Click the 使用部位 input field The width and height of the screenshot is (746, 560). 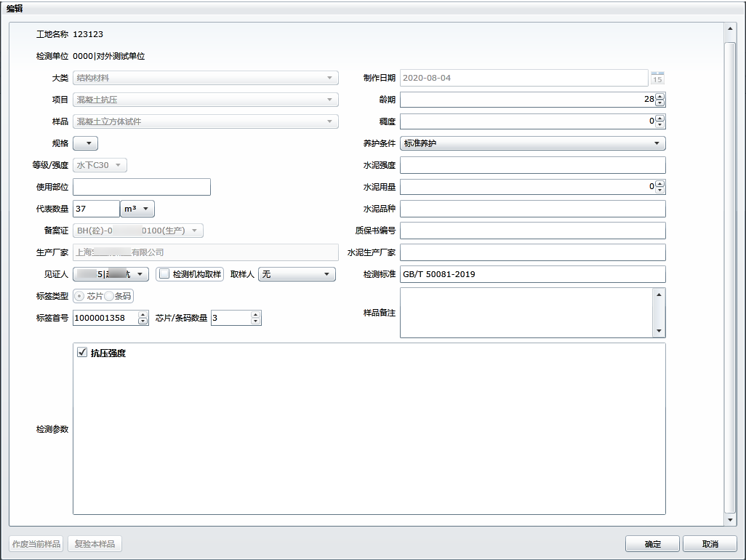coord(142,187)
